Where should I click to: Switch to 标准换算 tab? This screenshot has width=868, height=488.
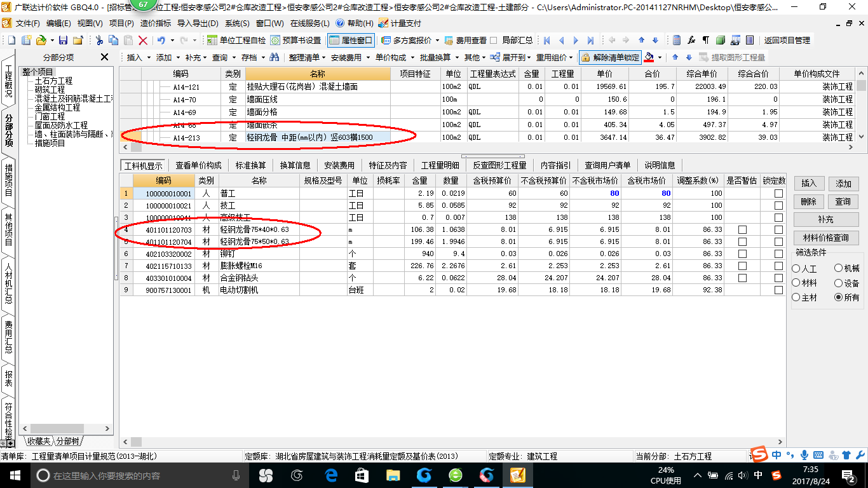pos(251,165)
